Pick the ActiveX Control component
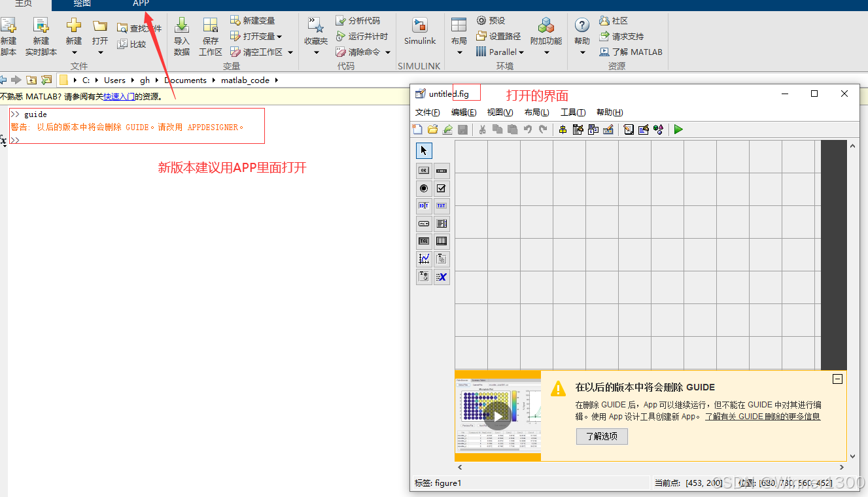 point(442,277)
